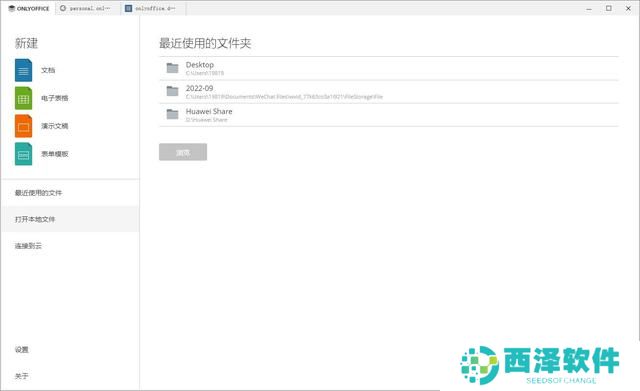
Task: Close the ONLYOFFICE window
Action: tap(628, 8)
